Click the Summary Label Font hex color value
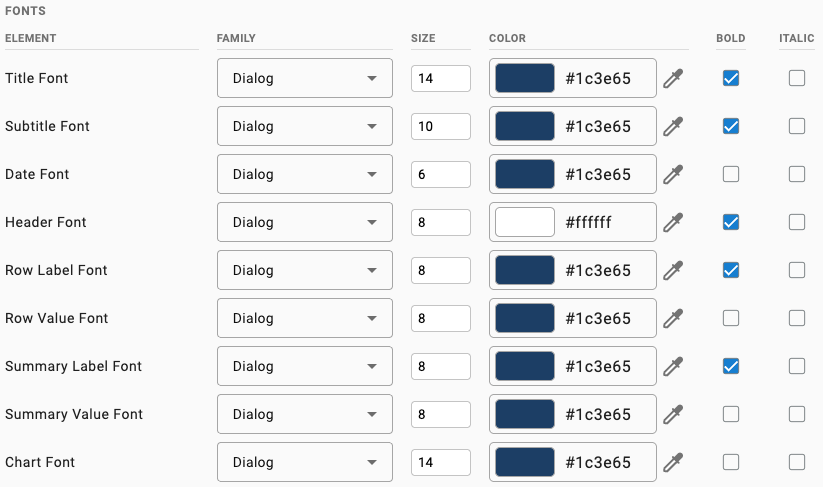This screenshot has width=823, height=487. 598,366
